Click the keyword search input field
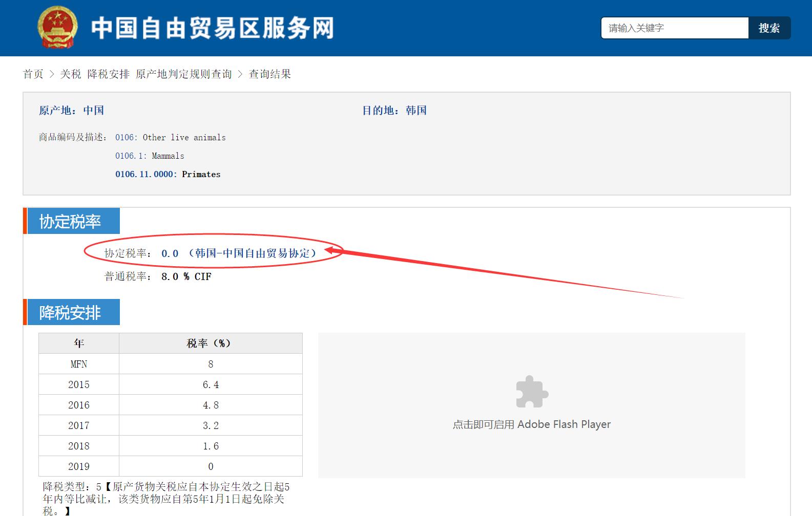 [675, 28]
